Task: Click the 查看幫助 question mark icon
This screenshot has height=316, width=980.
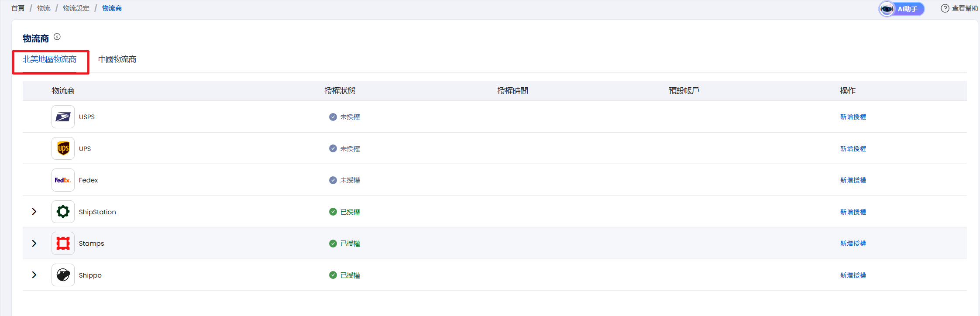Action: tap(945, 8)
